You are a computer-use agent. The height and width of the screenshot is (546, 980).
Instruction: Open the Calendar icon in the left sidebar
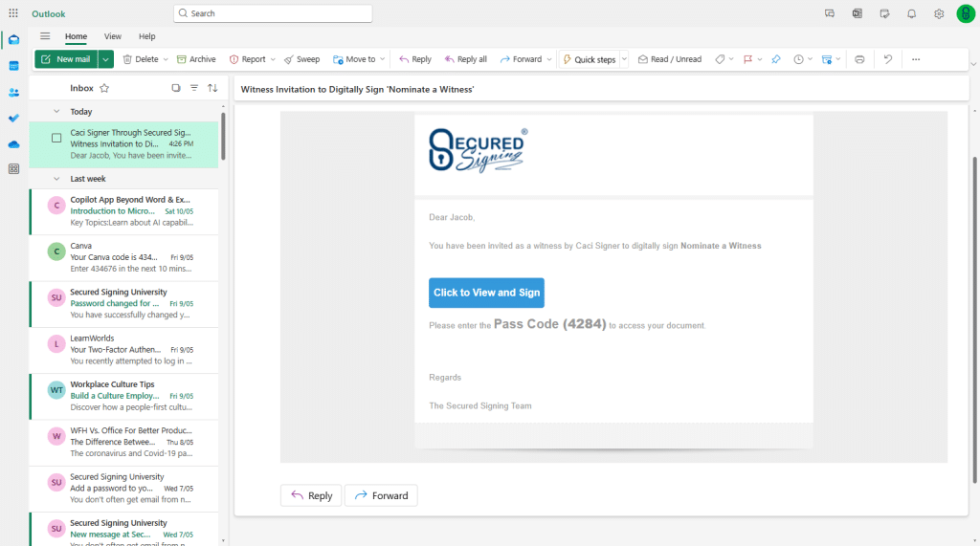tap(13, 66)
